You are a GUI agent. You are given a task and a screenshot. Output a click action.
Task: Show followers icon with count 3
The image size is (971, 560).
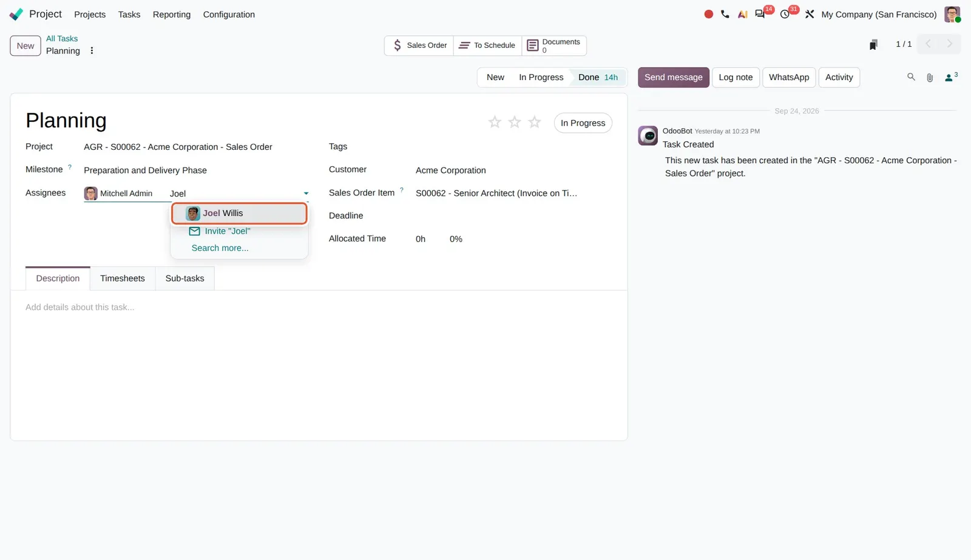[x=951, y=77]
